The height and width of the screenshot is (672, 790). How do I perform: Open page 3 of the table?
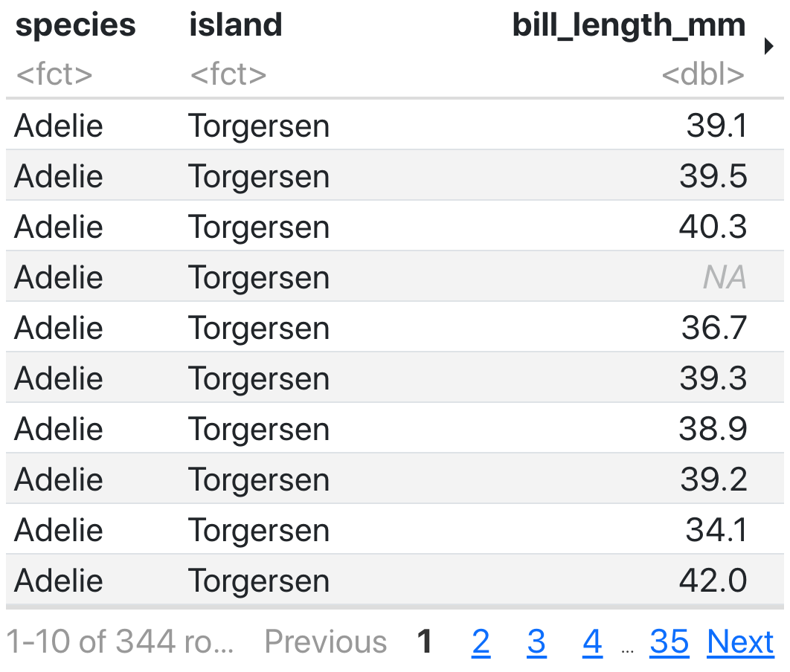[536, 642]
